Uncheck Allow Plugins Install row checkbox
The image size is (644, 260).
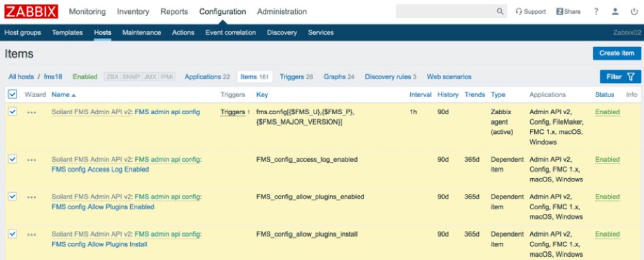coord(13,234)
